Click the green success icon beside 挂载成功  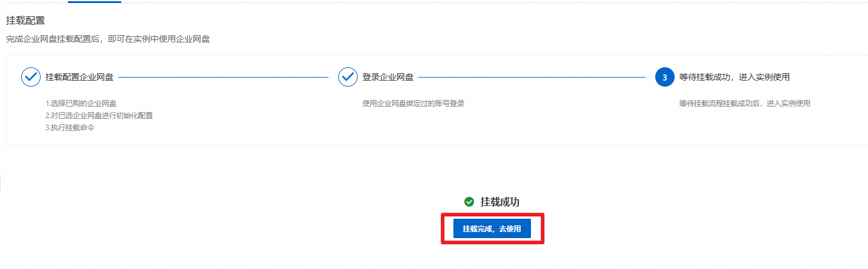[469, 202]
